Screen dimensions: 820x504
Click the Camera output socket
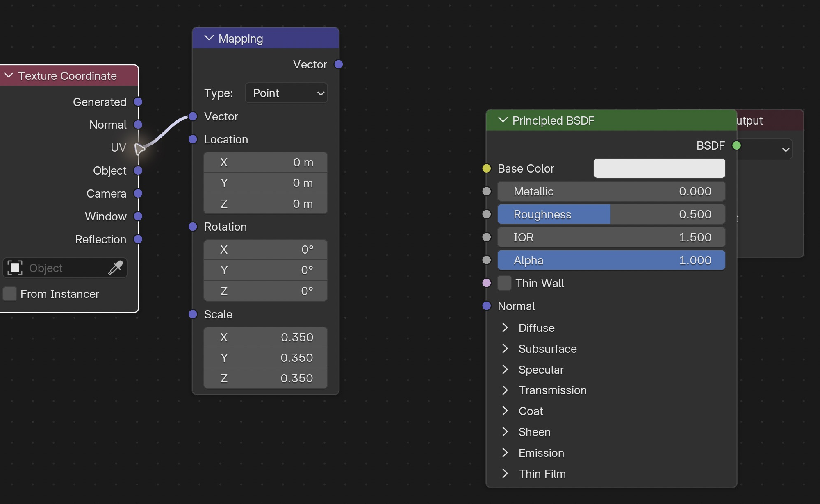pos(138,193)
